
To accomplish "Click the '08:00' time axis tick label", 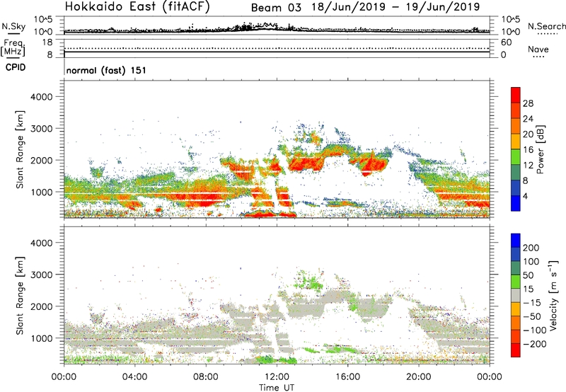I will [x=206, y=377].
